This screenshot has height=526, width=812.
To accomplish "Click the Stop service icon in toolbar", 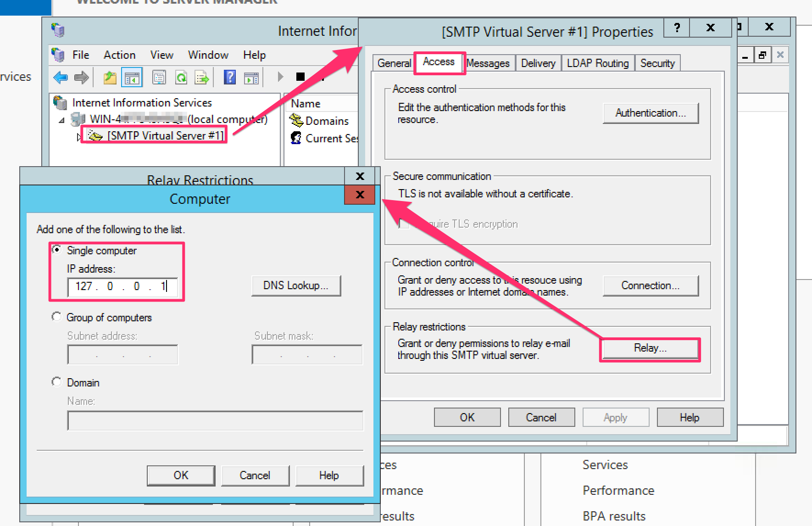I will (x=300, y=77).
